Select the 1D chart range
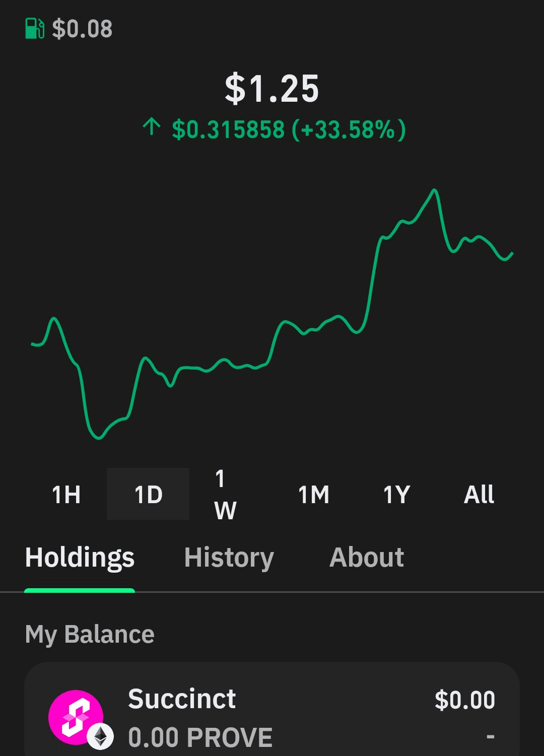544x756 pixels. pos(148,494)
